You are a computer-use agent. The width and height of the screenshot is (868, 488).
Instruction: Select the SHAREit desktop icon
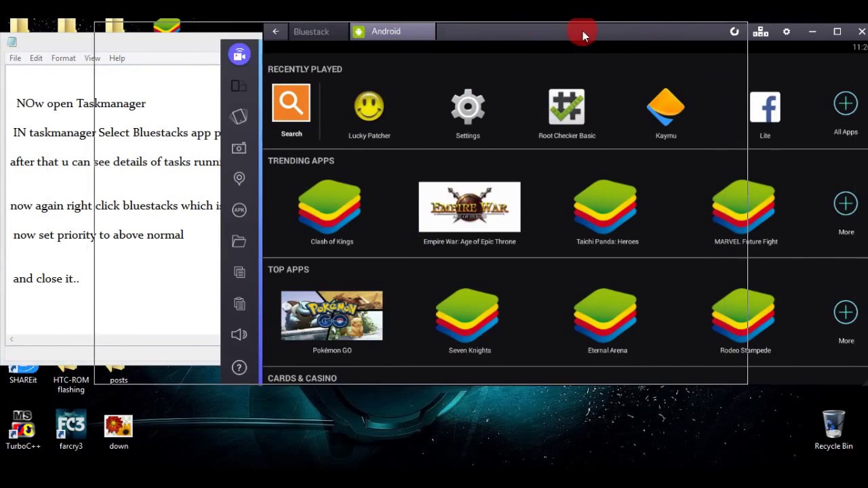(23, 373)
